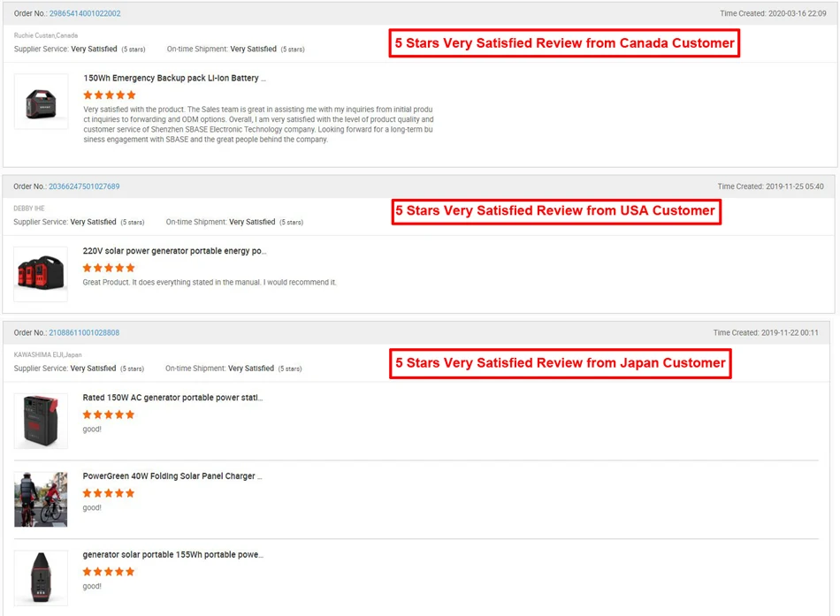Open the 220V solar power generator product title

point(174,251)
